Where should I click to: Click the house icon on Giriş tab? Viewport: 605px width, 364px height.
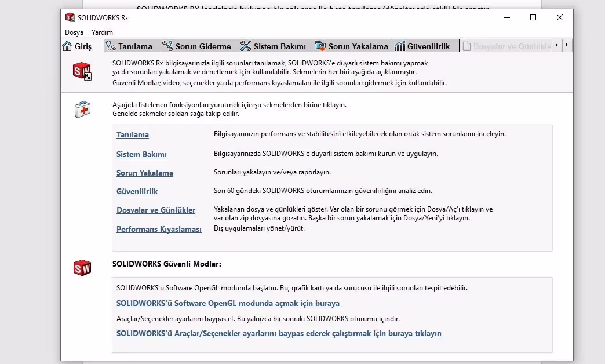(67, 46)
